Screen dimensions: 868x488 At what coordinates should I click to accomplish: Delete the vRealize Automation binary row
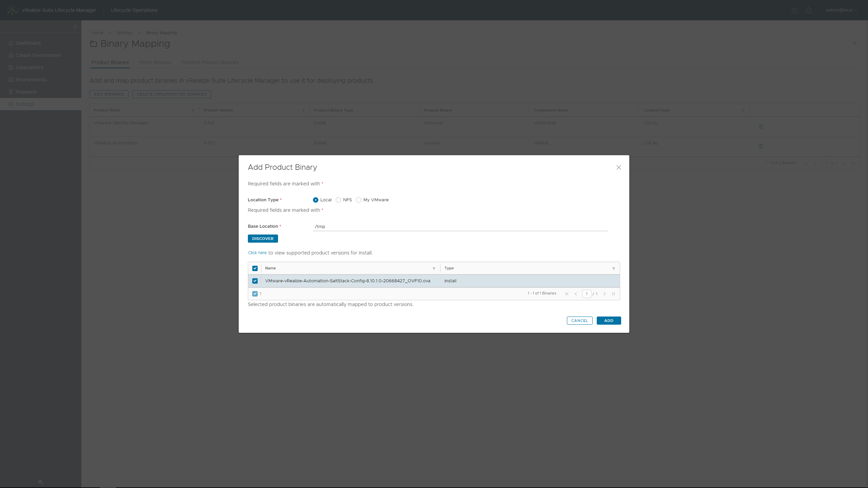(761, 146)
